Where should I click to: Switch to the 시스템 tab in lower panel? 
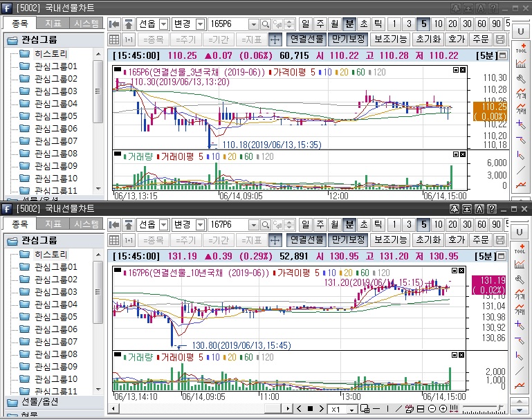tap(86, 224)
